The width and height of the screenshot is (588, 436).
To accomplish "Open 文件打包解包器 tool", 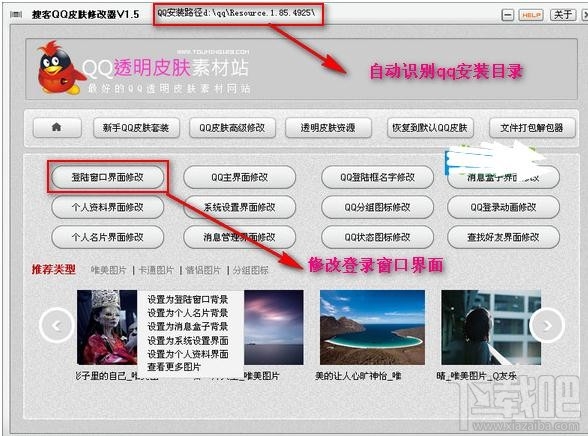I will (x=532, y=128).
